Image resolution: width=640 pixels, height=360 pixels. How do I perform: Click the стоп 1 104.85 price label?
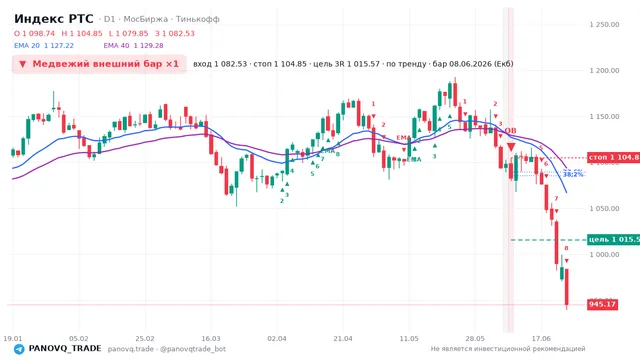613,157
